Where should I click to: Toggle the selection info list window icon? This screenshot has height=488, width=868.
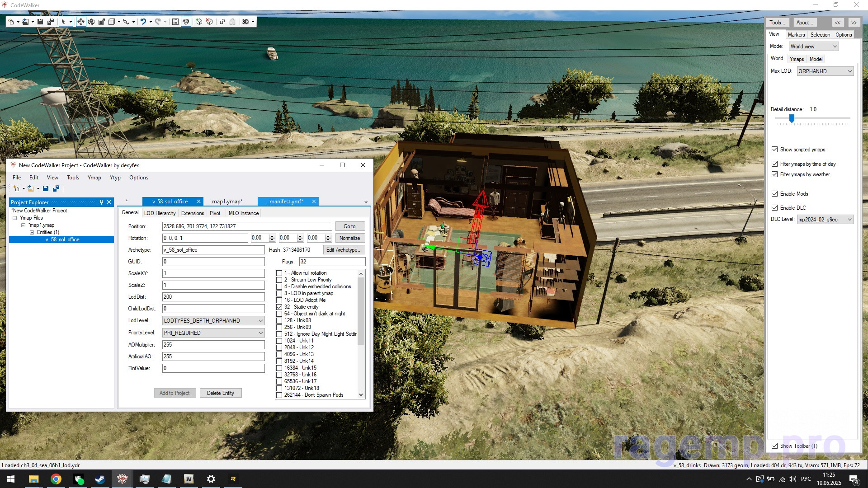pyautogui.click(x=175, y=22)
